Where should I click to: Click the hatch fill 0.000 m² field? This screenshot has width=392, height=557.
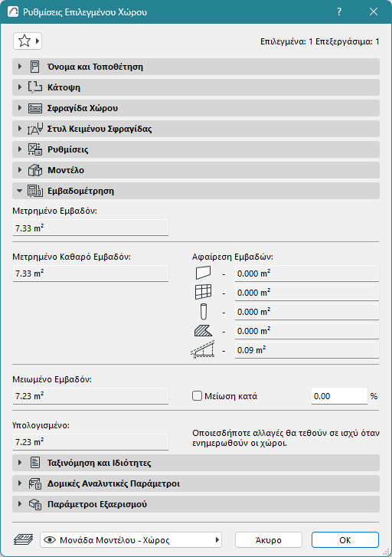(x=307, y=331)
